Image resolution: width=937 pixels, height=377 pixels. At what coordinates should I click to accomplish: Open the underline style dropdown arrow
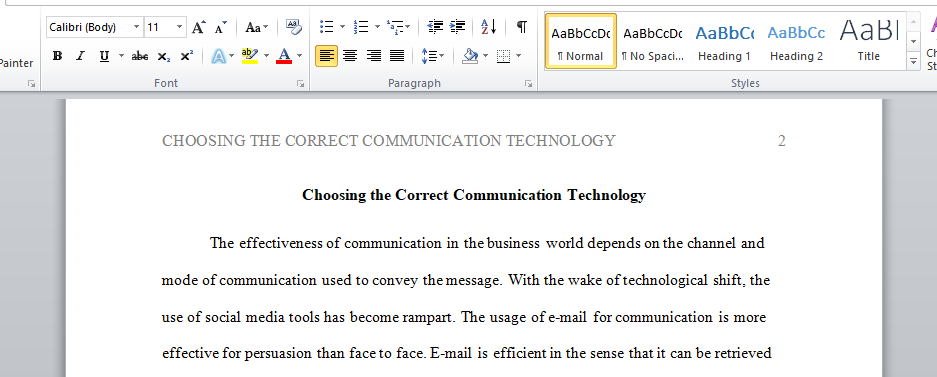pos(121,56)
